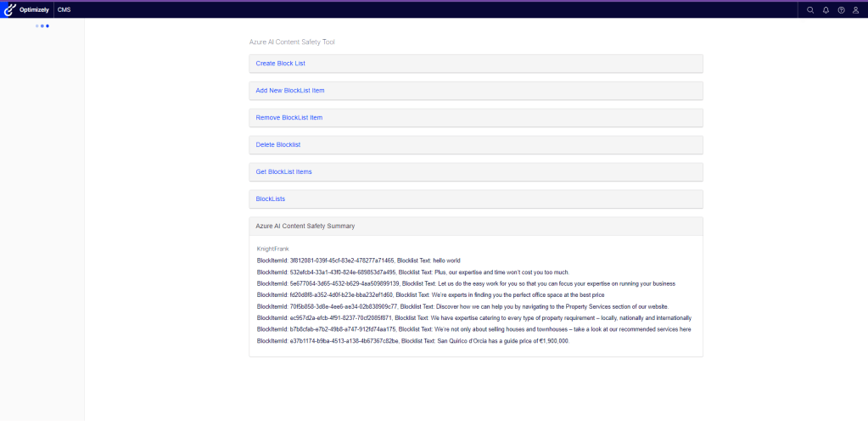This screenshot has height=437, width=868.
Task: Click the Azure AI Content Safety Tool title
Action: pos(291,42)
